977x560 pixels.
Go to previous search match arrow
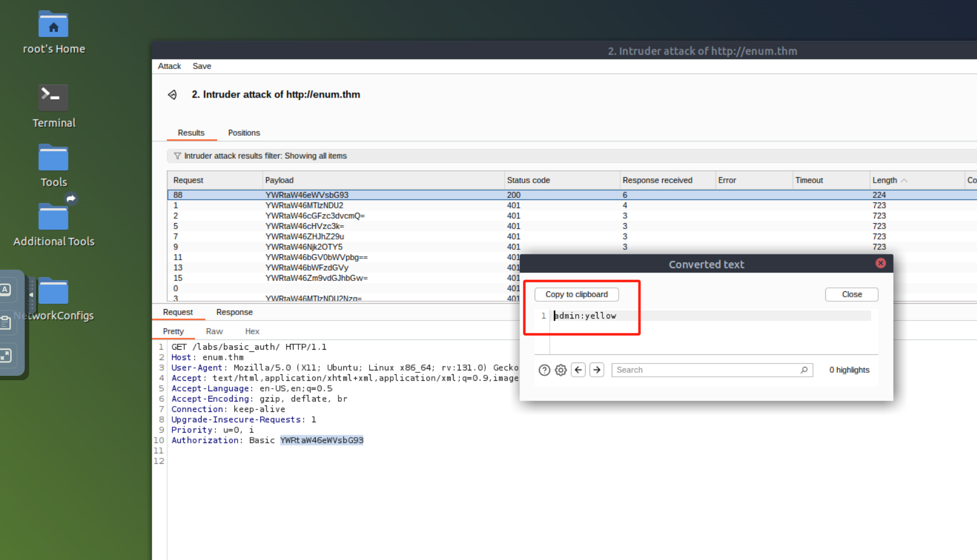tap(578, 370)
